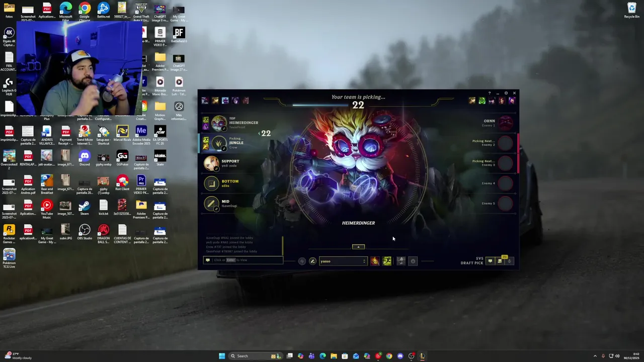Open the Riot Client desktop shortcut
Viewport: 644px width, 362px height.
click(122, 183)
